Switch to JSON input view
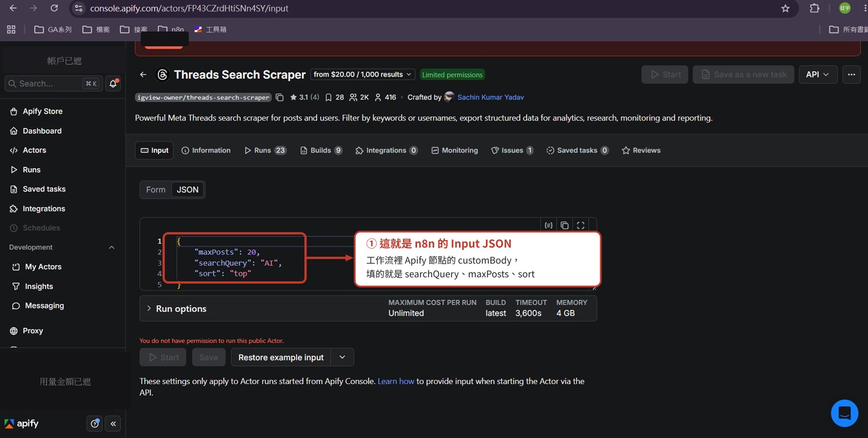This screenshot has height=438, width=868. [x=188, y=190]
